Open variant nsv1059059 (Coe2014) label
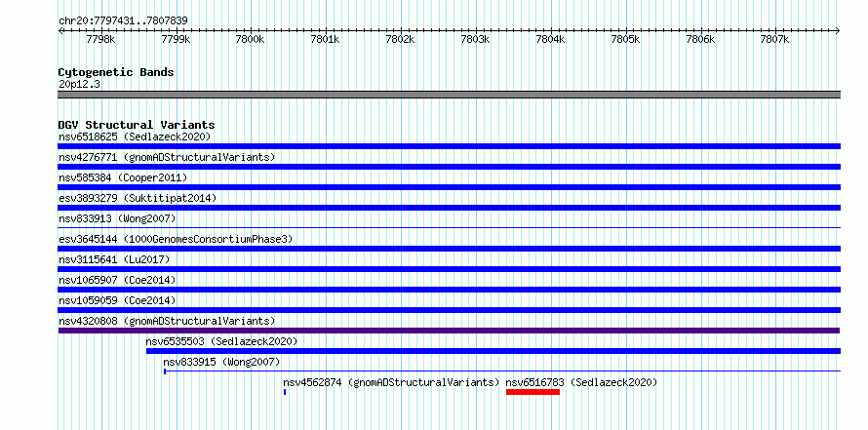The image size is (868, 430). click(x=117, y=300)
